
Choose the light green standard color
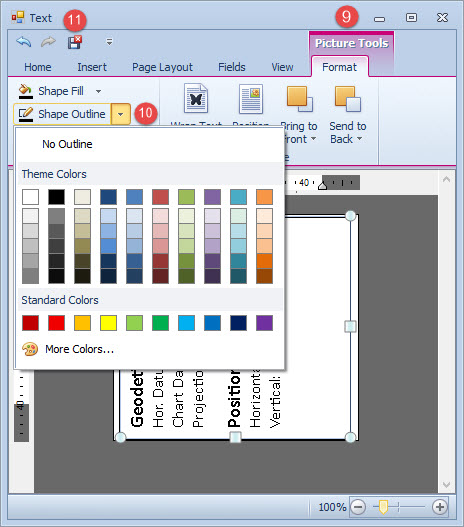[x=134, y=323]
